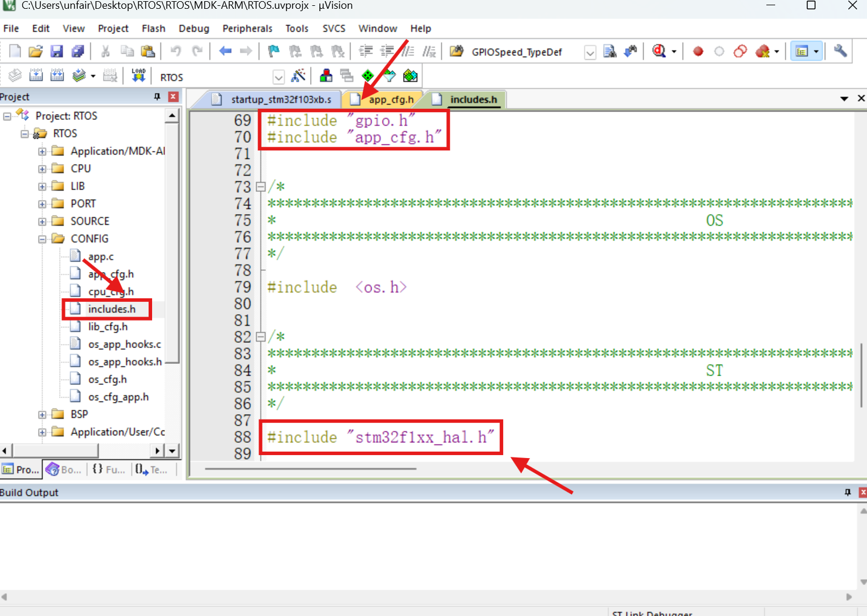The image size is (867, 616).
Task: Click the Open file toolbar icon
Action: (x=36, y=51)
